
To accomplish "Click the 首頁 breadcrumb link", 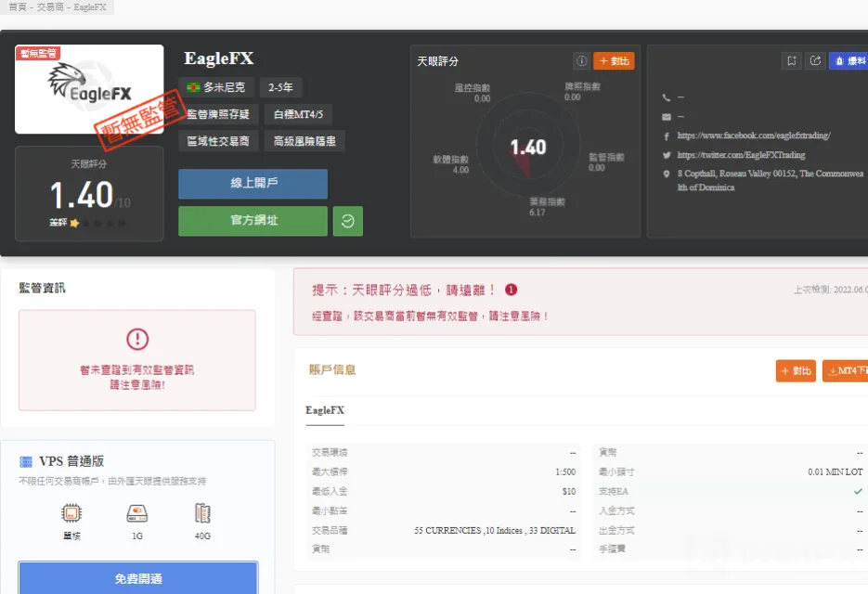I will [x=17, y=7].
